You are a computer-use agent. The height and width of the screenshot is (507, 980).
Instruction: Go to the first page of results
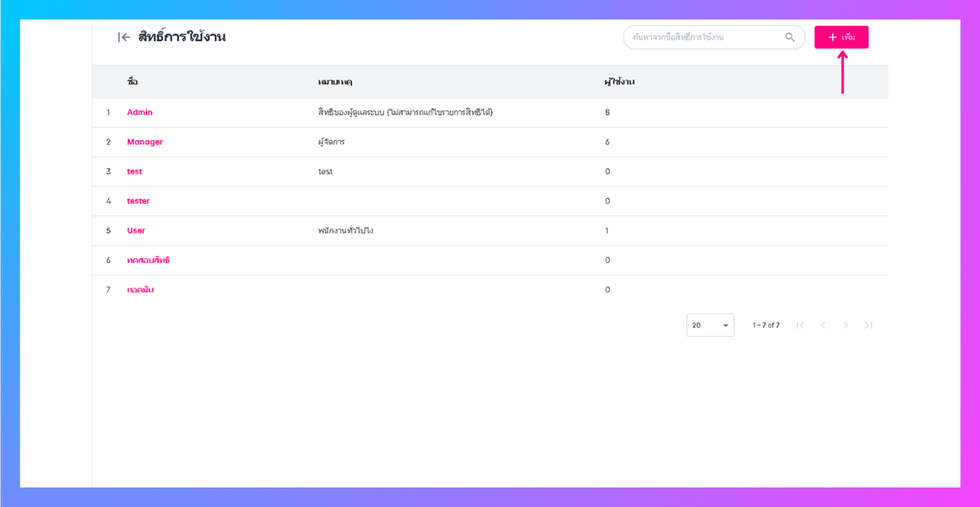pos(800,326)
